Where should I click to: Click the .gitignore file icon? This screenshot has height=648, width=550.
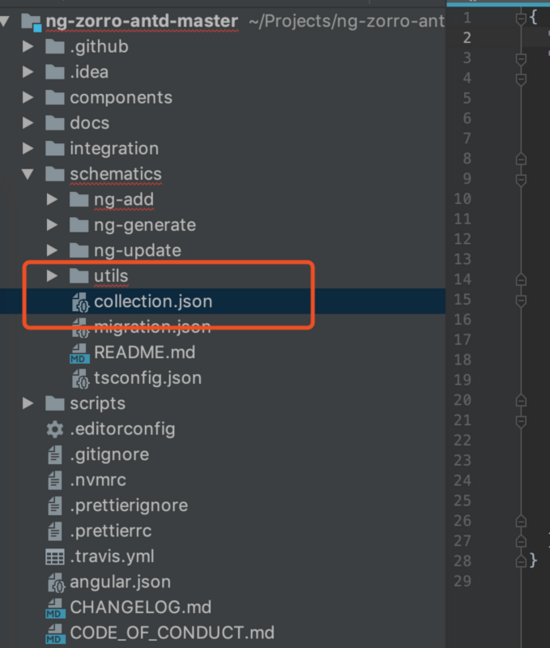[x=55, y=455]
